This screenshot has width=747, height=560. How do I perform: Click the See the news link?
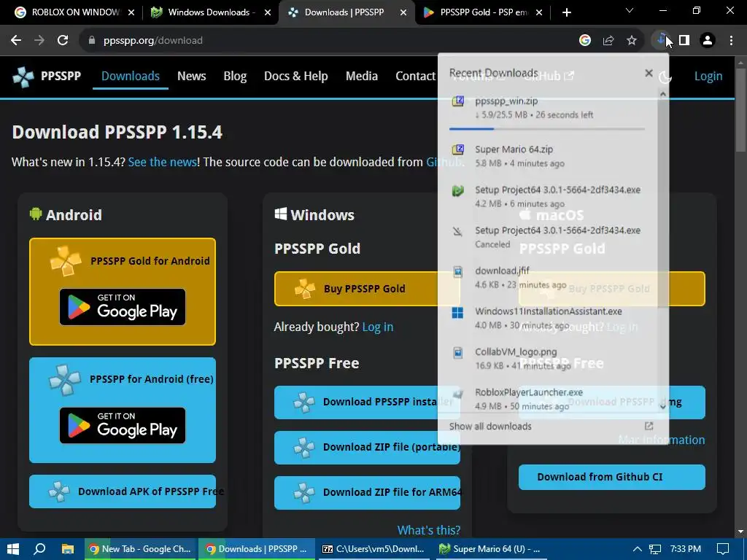pyautogui.click(x=163, y=162)
